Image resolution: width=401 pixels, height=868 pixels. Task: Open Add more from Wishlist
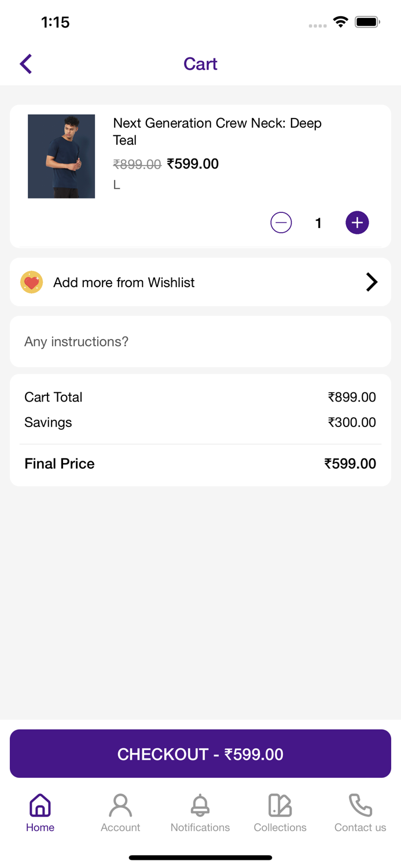[200, 282]
